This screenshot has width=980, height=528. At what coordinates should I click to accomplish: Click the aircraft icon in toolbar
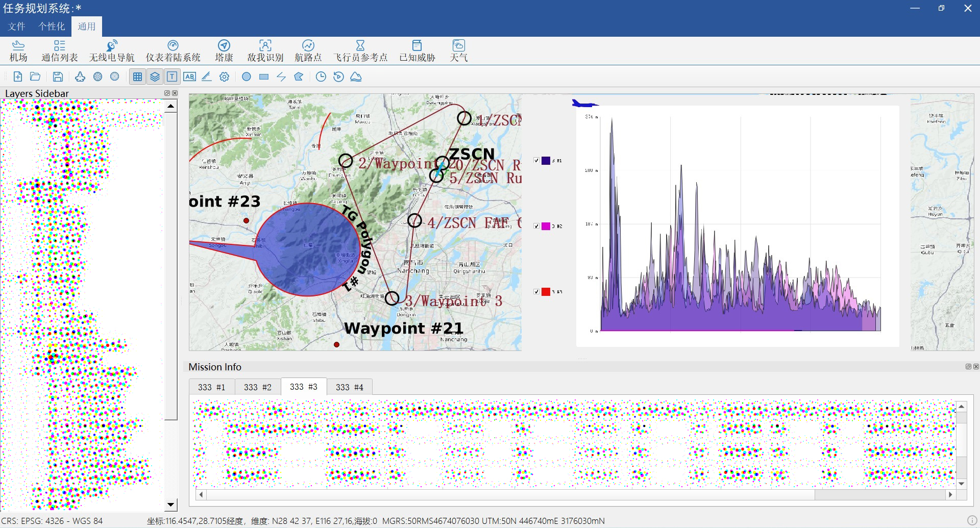[x=80, y=77]
